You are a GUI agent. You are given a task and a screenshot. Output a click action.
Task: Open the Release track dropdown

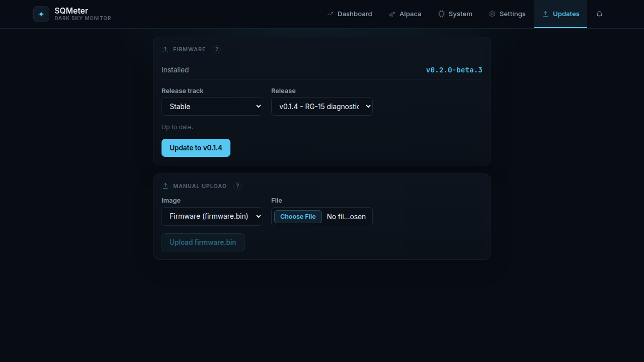pos(212,107)
